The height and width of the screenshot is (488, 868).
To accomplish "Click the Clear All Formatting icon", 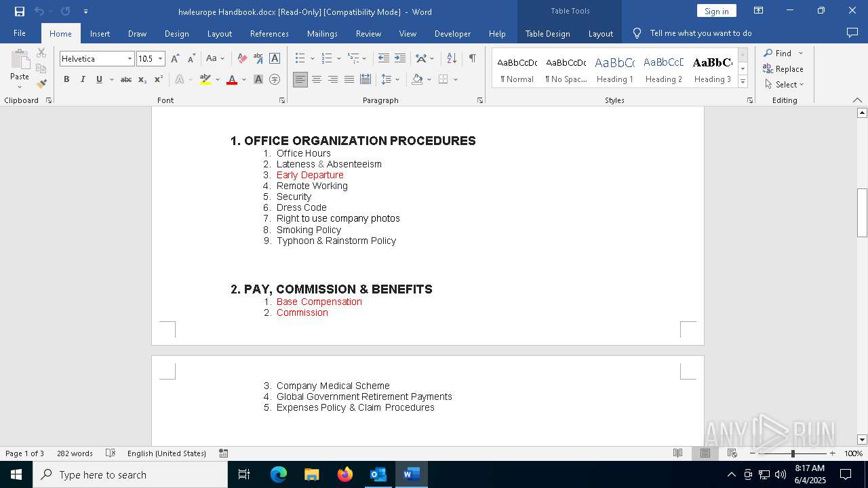I will (242, 59).
